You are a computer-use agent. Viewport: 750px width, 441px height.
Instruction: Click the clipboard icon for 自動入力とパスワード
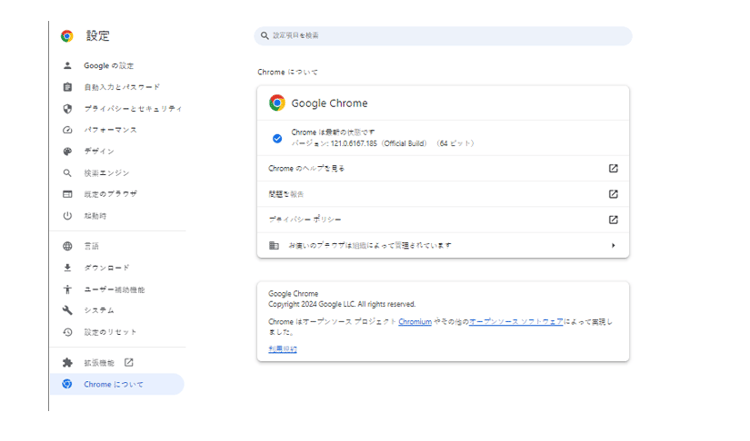pyautogui.click(x=67, y=87)
